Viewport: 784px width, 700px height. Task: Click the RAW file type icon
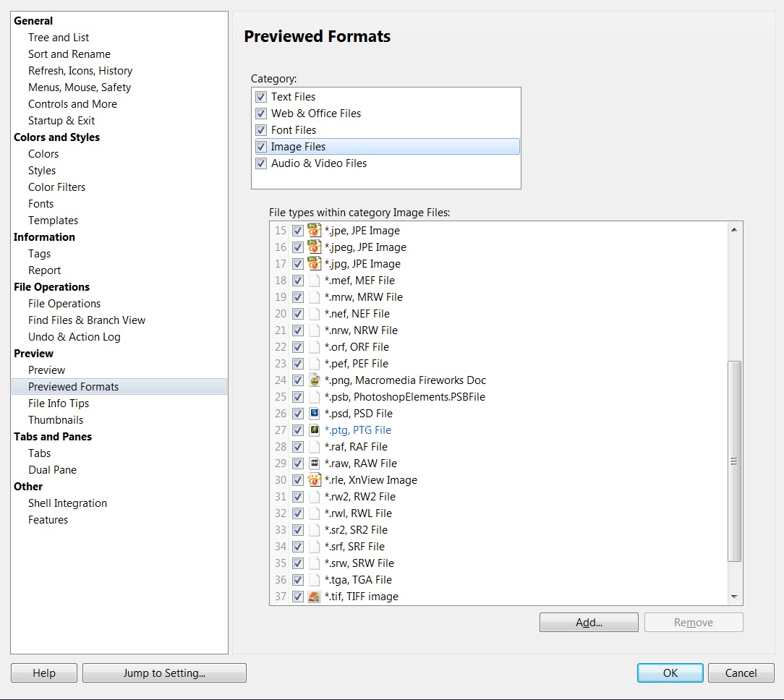pyautogui.click(x=314, y=464)
